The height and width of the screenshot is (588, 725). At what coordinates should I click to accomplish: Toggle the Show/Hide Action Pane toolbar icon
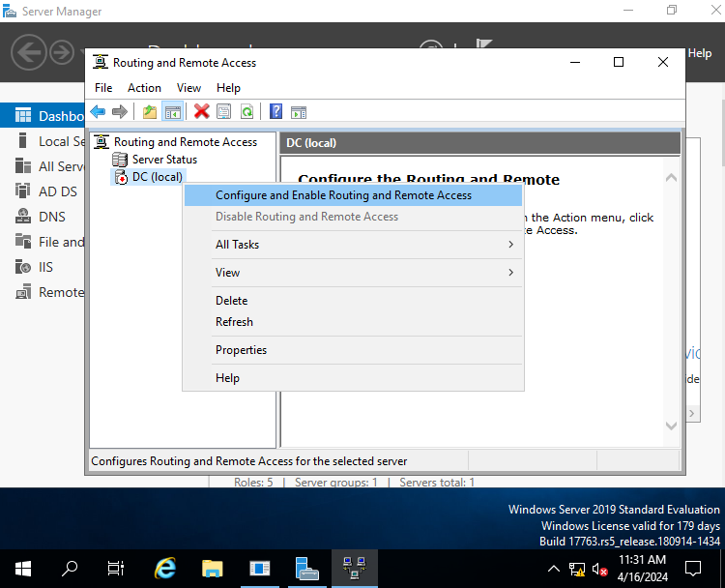click(299, 112)
